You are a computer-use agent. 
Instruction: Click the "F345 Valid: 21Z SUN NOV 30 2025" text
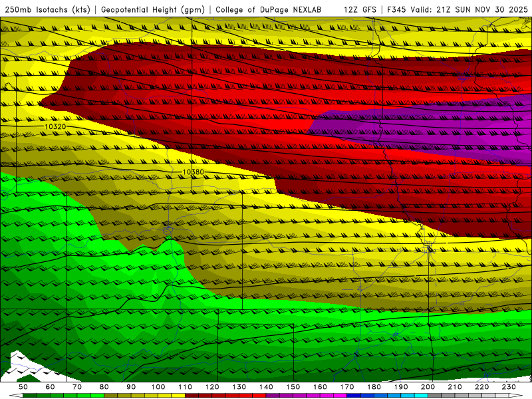click(x=458, y=10)
